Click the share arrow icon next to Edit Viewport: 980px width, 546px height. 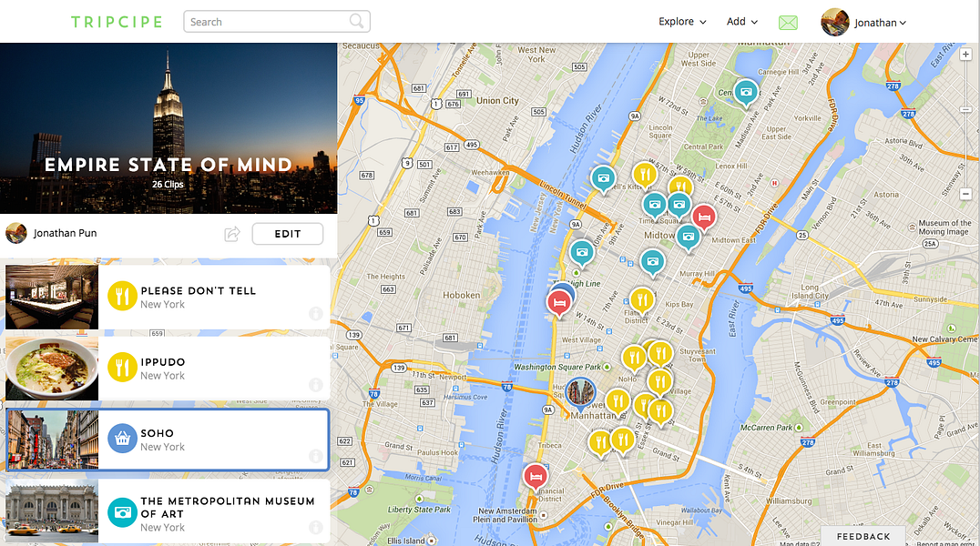point(232,234)
